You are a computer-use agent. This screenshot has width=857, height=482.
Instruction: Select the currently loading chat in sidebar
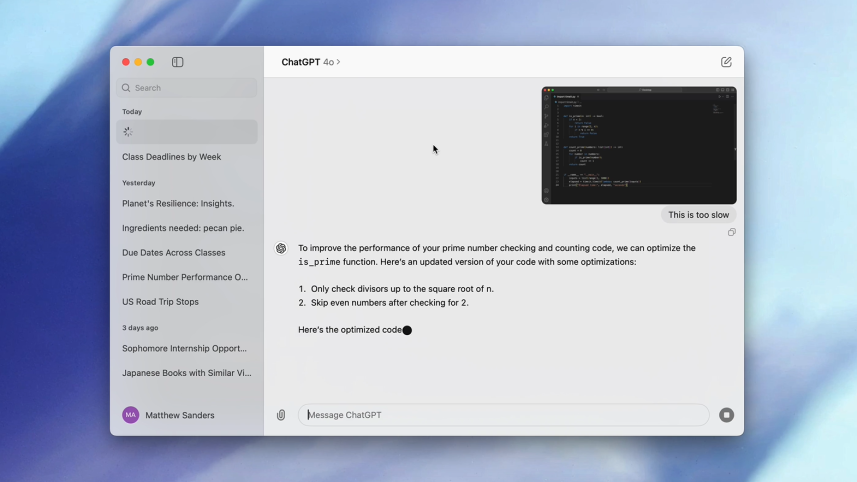186,132
